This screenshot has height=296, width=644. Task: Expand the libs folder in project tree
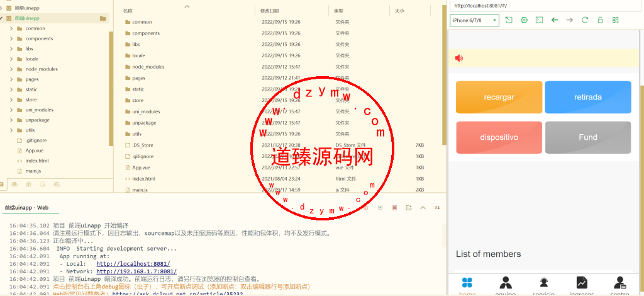point(11,48)
